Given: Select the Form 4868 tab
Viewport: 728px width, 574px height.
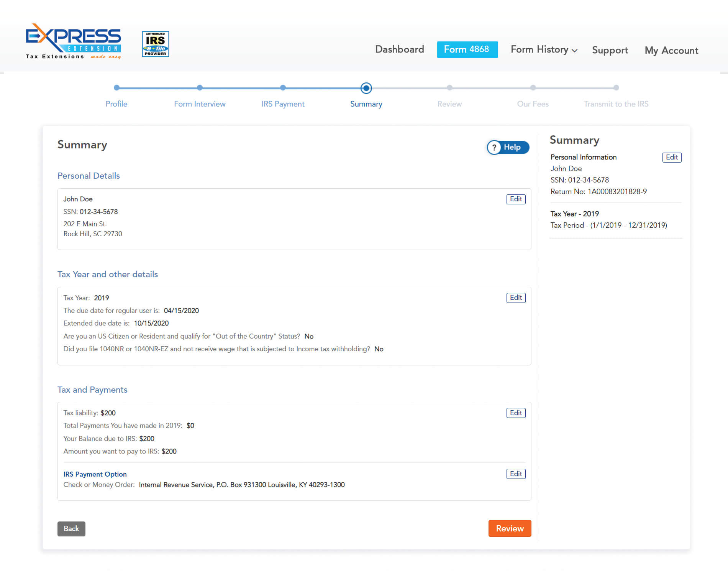Looking at the screenshot, I should (x=467, y=49).
